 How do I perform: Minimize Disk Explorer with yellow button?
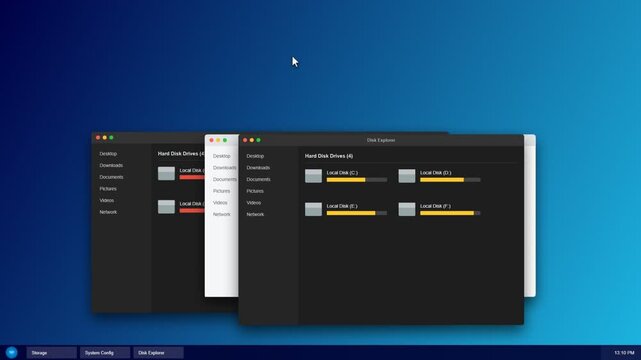pos(251,140)
